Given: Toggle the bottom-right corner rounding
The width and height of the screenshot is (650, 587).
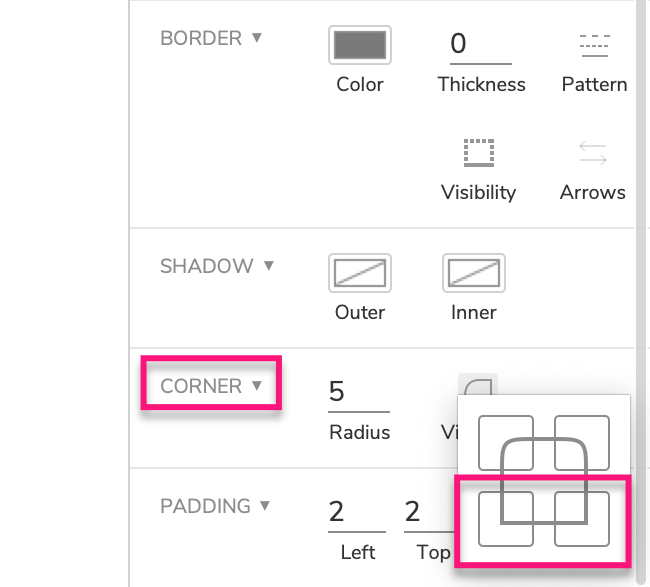Looking at the screenshot, I should click(582, 518).
